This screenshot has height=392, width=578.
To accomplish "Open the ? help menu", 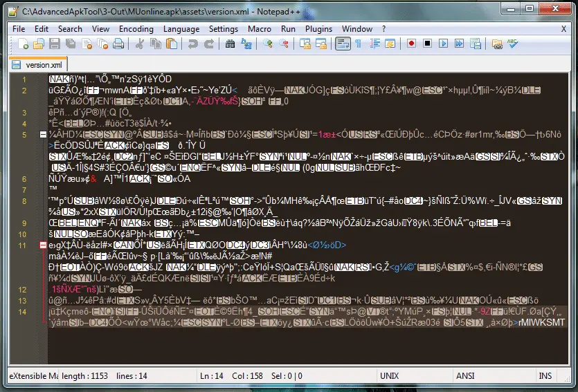I will pos(383,29).
